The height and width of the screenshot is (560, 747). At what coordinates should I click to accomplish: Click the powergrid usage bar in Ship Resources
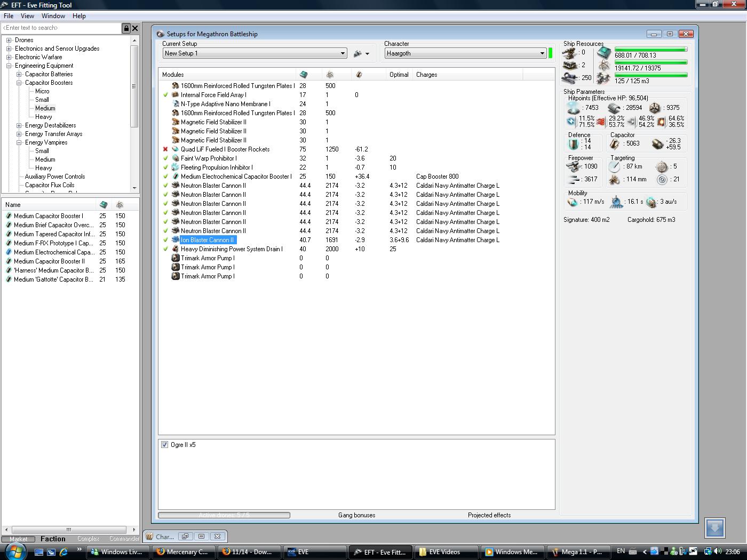(x=651, y=62)
